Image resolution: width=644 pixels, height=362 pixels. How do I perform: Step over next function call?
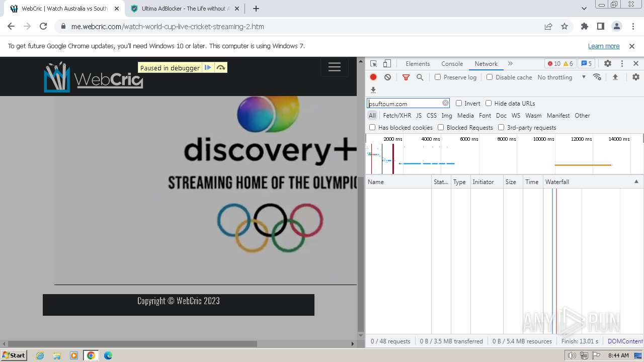tap(220, 67)
